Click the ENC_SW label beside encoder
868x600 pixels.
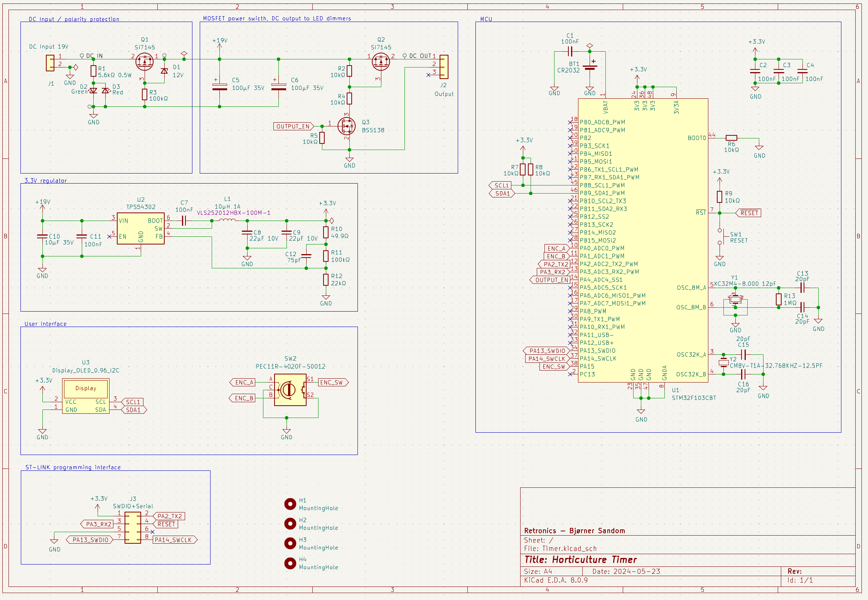[332, 383]
